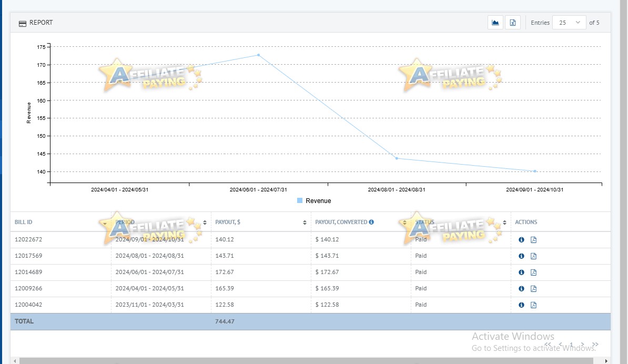Viewport: 628px width, 364px height.
Task: Toggle the chart view icon
Action: tap(495, 23)
